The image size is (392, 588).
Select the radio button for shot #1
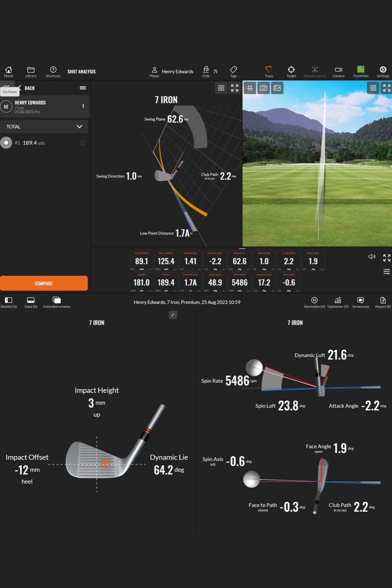[6, 143]
